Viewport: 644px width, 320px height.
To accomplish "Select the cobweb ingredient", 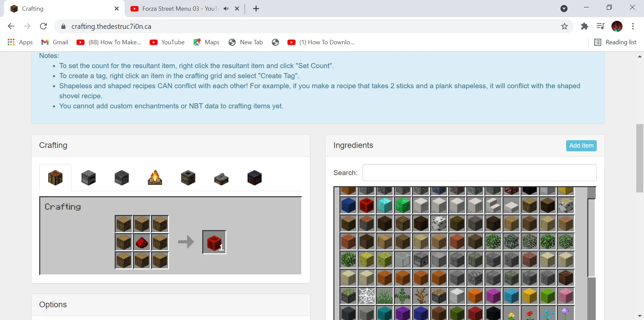I will click(367, 296).
